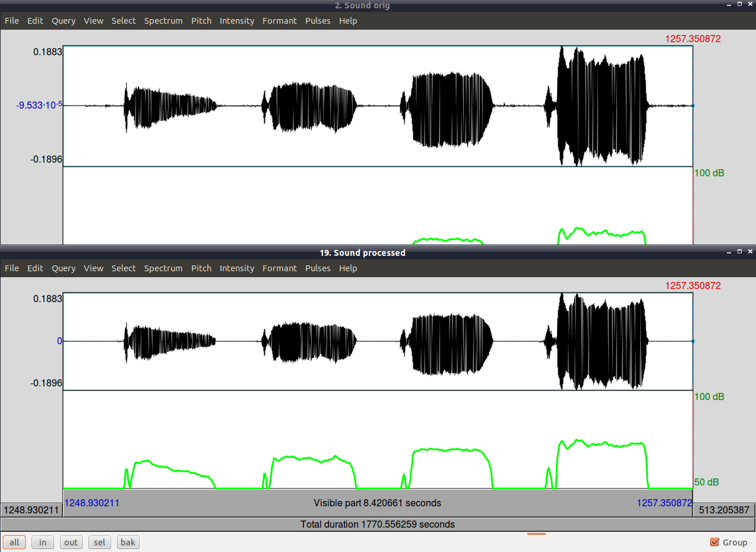
Task: Click the 'out' zoom button
Action: coord(71,542)
